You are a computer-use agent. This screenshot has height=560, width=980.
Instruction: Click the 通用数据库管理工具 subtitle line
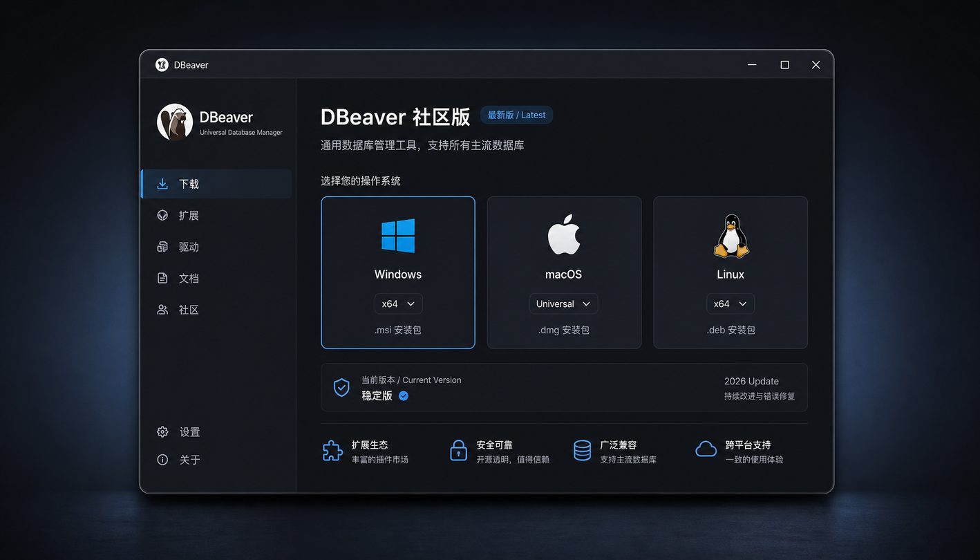[422, 146]
